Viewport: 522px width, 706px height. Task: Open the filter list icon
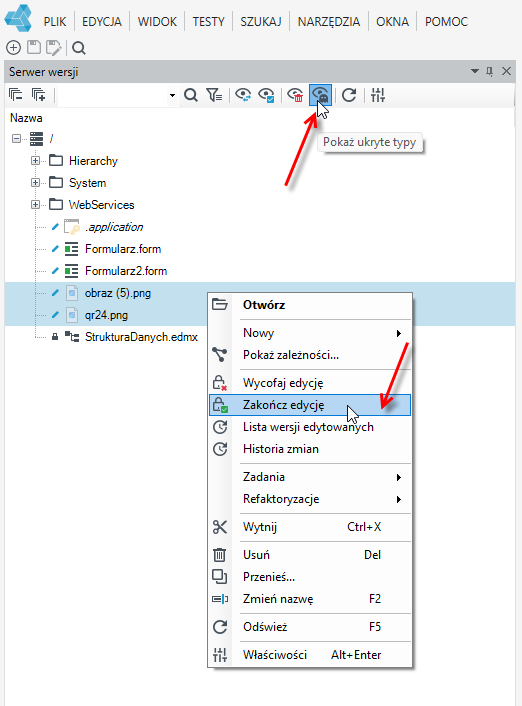(x=214, y=95)
